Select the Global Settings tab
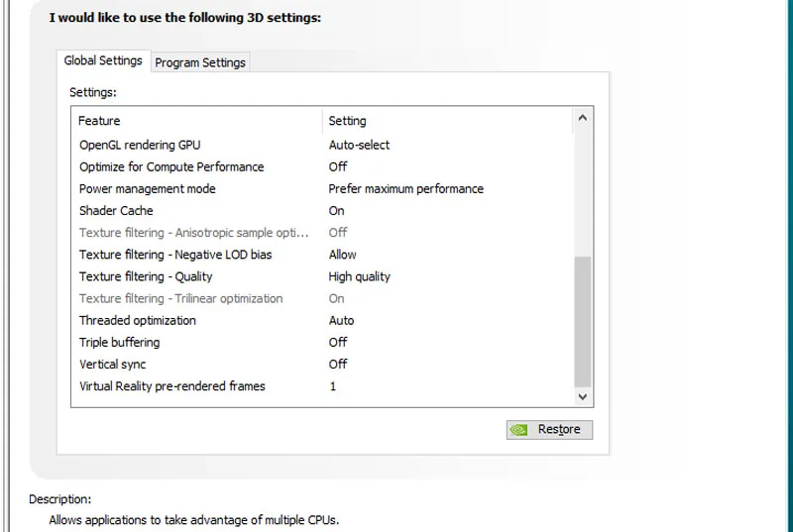The image size is (793, 532). click(x=103, y=60)
